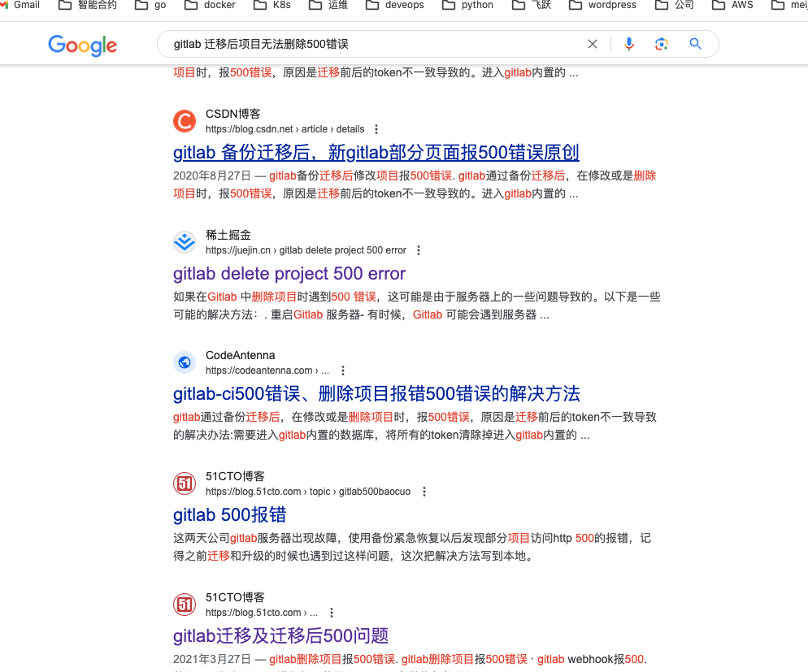Click the CSDN博客 favicon
The height and width of the screenshot is (672, 808).
point(185,121)
